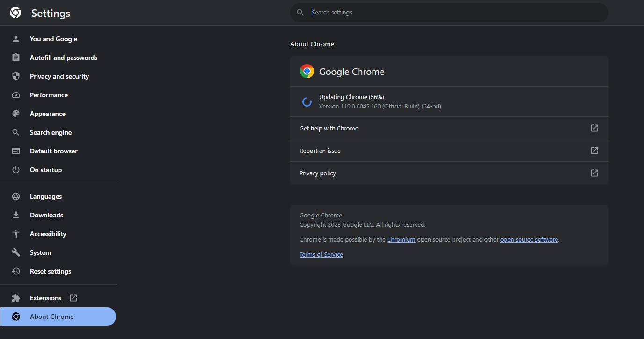Click the Report an issue row
Screen dimensions: 644x339
point(449,151)
